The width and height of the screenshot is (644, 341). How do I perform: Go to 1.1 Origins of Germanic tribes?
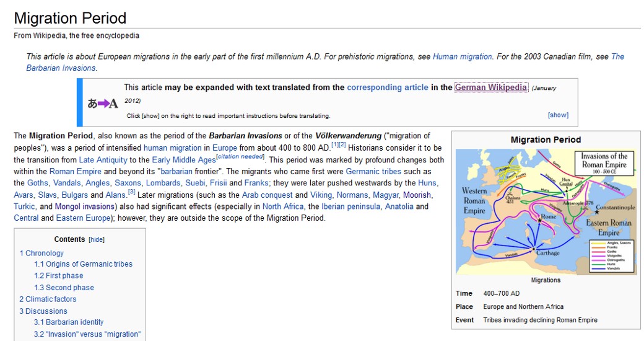(x=83, y=264)
